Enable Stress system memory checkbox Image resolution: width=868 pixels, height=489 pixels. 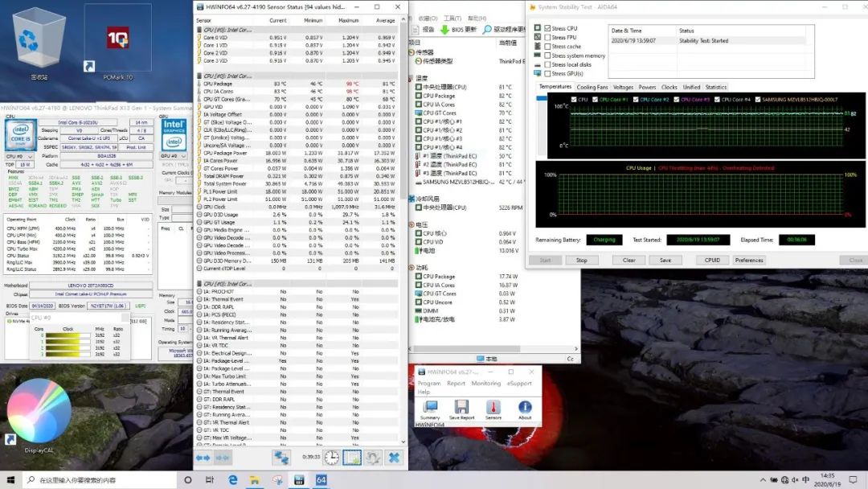(547, 55)
